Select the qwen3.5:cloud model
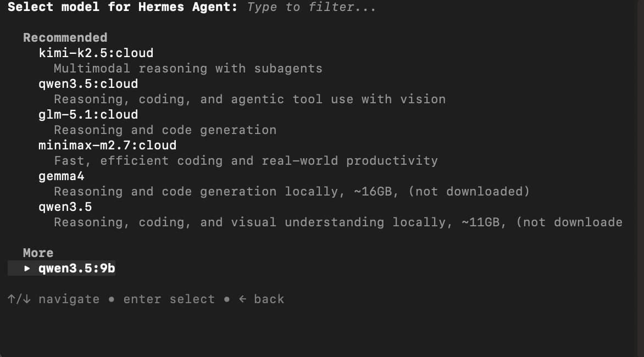The width and height of the screenshot is (644, 357). [x=88, y=83]
